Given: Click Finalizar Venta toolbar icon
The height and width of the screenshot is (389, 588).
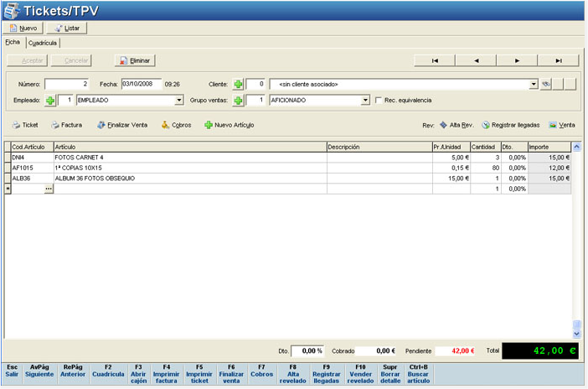Looking at the screenshot, I should click(101, 125).
